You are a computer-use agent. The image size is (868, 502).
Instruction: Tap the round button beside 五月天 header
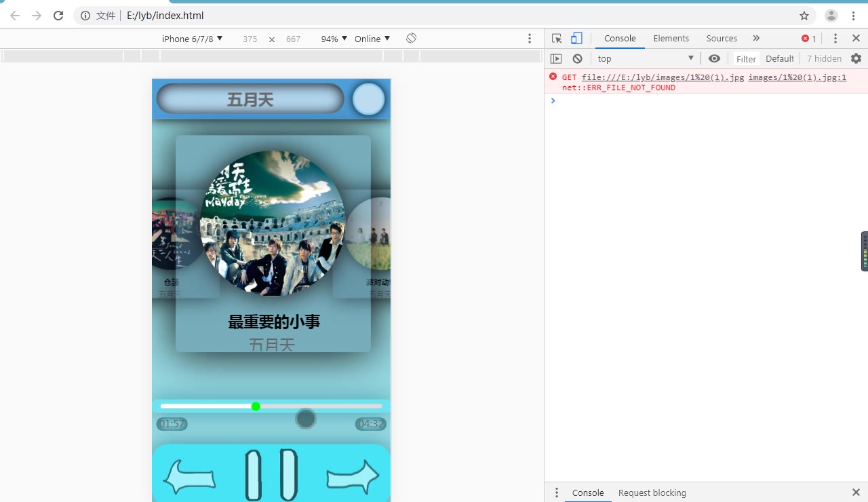[x=369, y=100]
